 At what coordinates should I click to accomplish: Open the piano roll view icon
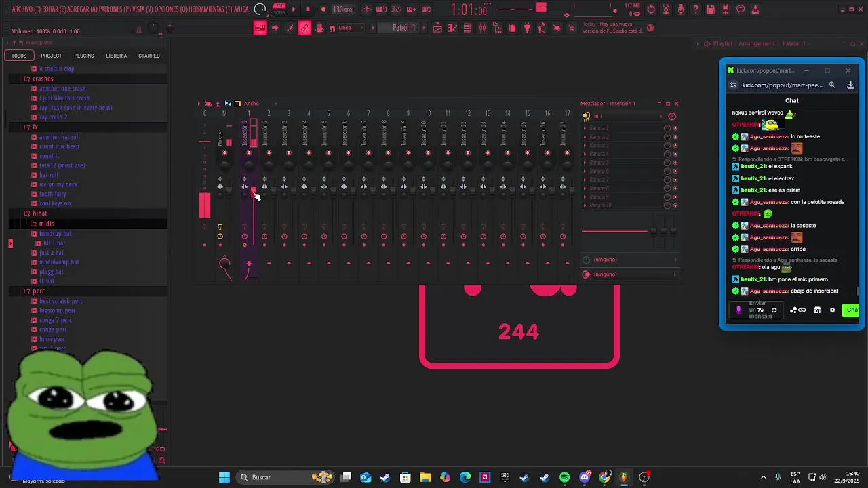pyautogui.click(x=452, y=28)
